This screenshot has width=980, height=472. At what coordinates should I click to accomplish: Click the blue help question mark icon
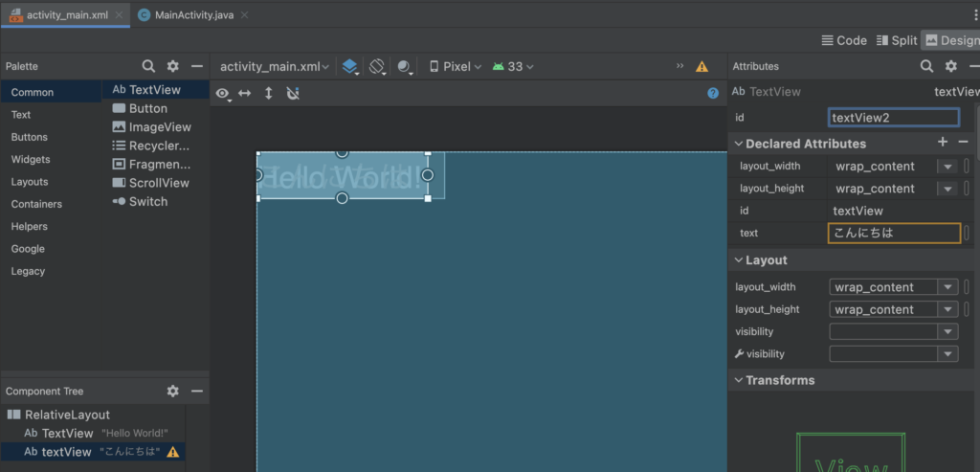coord(712,93)
